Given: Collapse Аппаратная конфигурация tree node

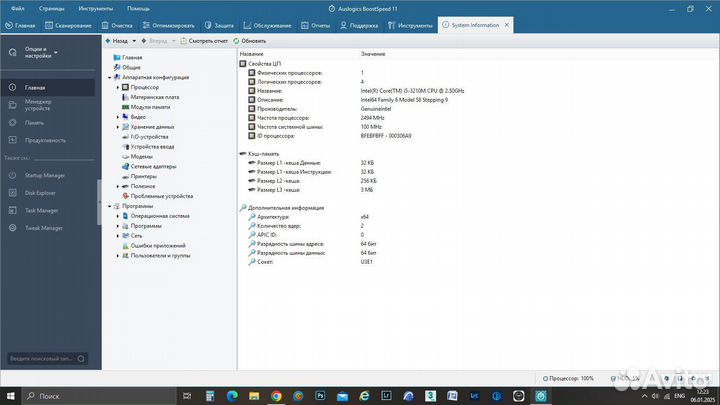Looking at the screenshot, I should click(109, 78).
